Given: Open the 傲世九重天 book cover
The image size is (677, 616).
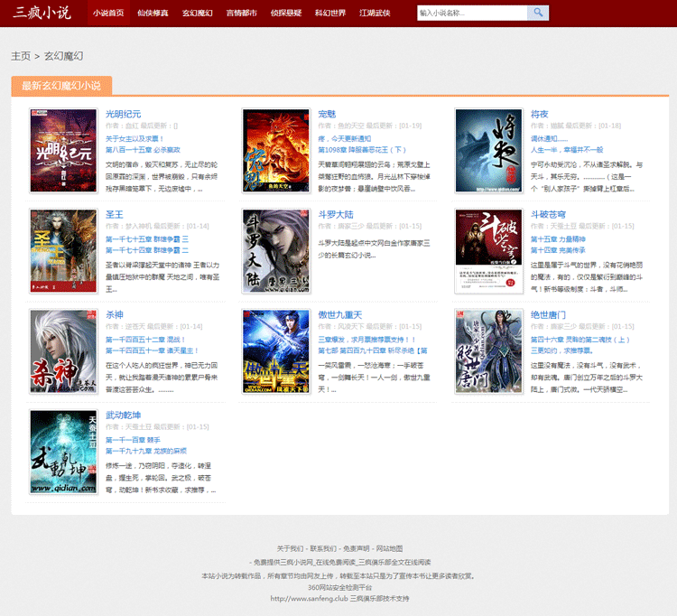Looking at the screenshot, I should click(276, 351).
